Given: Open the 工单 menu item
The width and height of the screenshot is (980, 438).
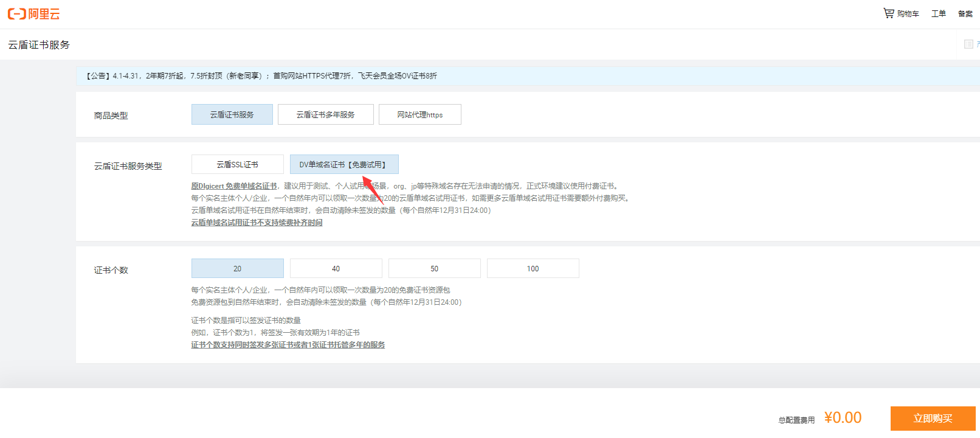Looking at the screenshot, I should tap(939, 13).
